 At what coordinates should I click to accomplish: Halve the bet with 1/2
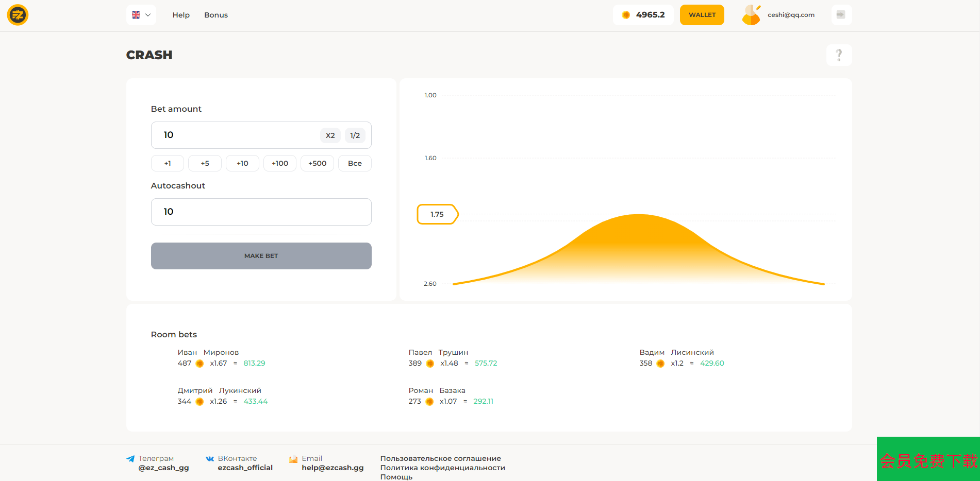click(x=355, y=135)
